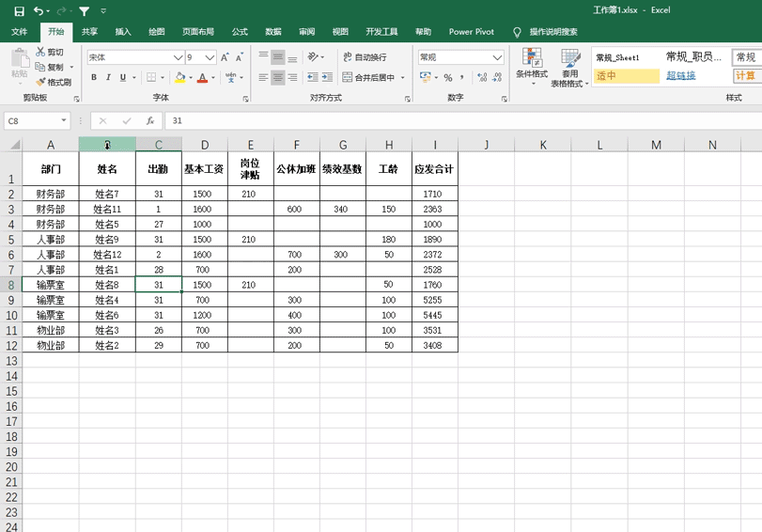Select column D header
Viewport: 762px width, 532px height.
[205, 145]
